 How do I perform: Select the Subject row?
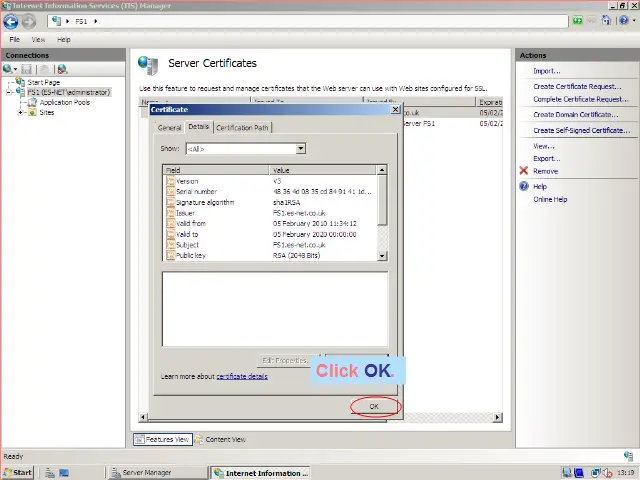pyautogui.click(x=270, y=245)
